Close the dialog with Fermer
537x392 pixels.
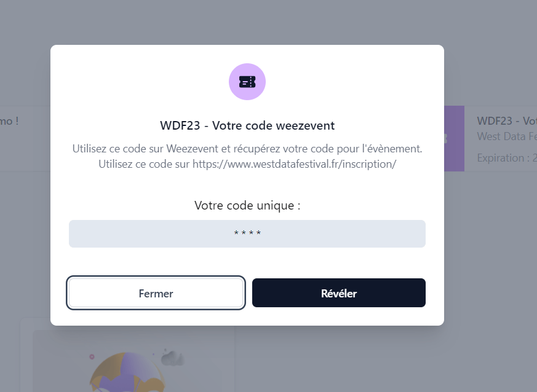(x=156, y=293)
